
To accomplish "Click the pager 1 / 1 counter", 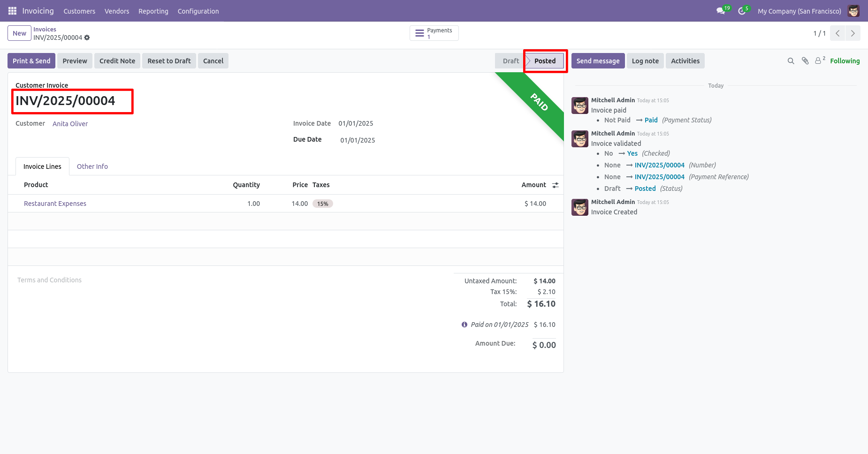I will tap(819, 33).
